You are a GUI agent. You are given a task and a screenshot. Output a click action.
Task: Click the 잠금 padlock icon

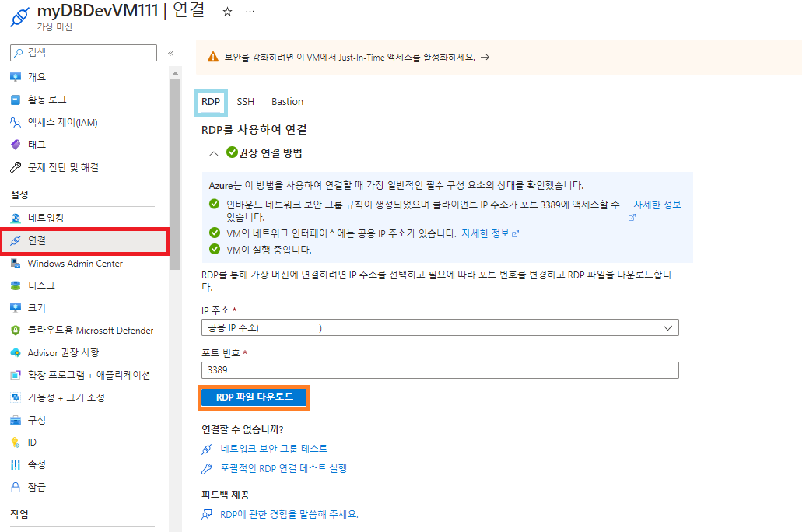coord(16,487)
